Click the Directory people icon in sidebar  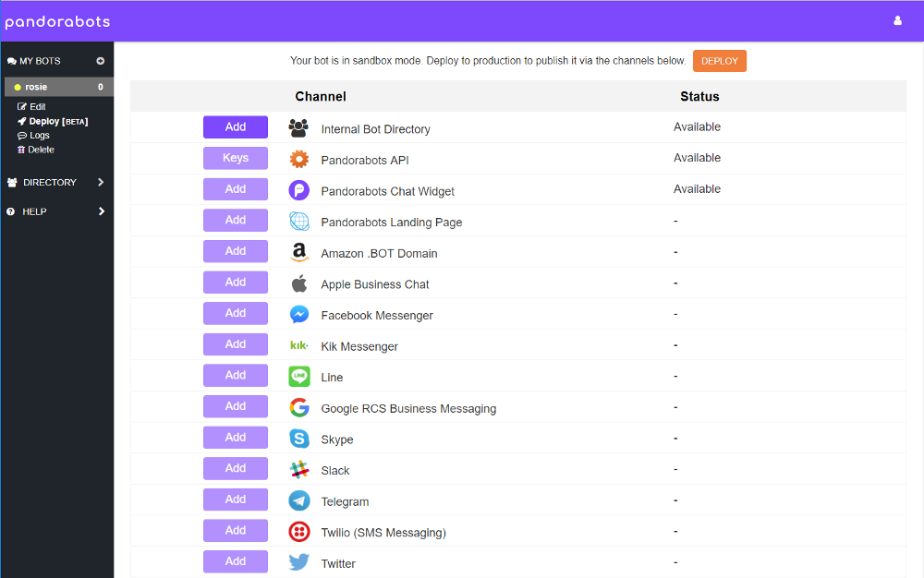pyautogui.click(x=12, y=183)
